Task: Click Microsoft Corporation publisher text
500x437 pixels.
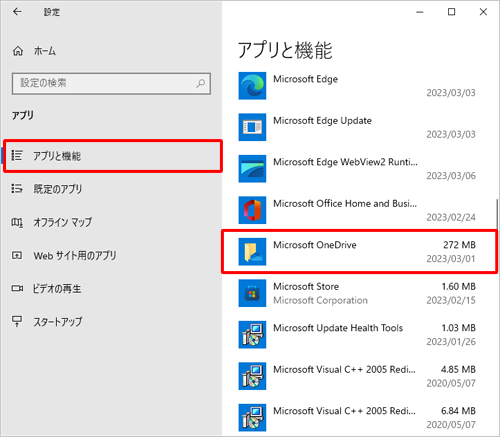Action: tap(320, 300)
